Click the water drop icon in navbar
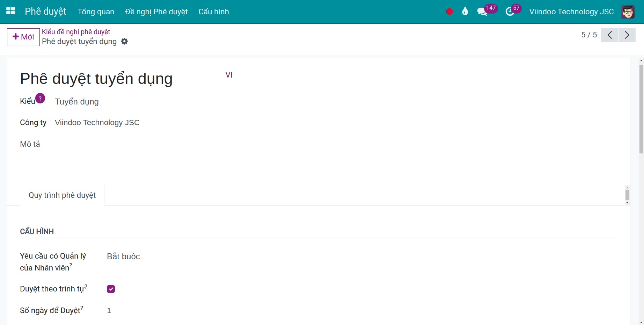The image size is (644, 325). tap(465, 12)
